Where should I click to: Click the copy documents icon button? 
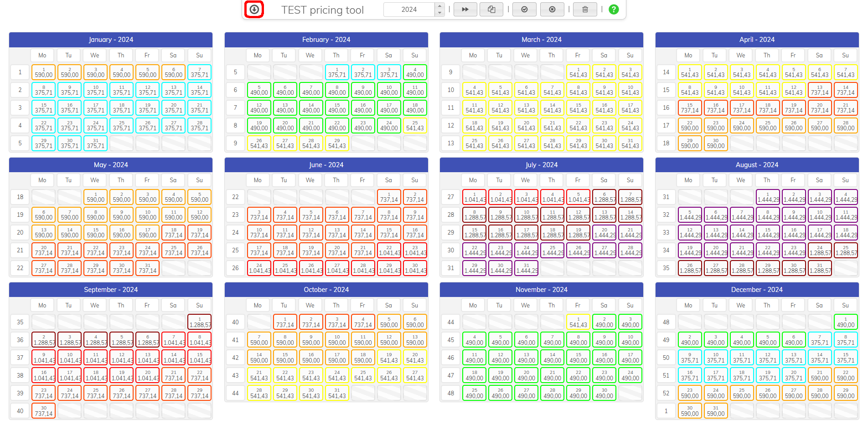coord(491,9)
